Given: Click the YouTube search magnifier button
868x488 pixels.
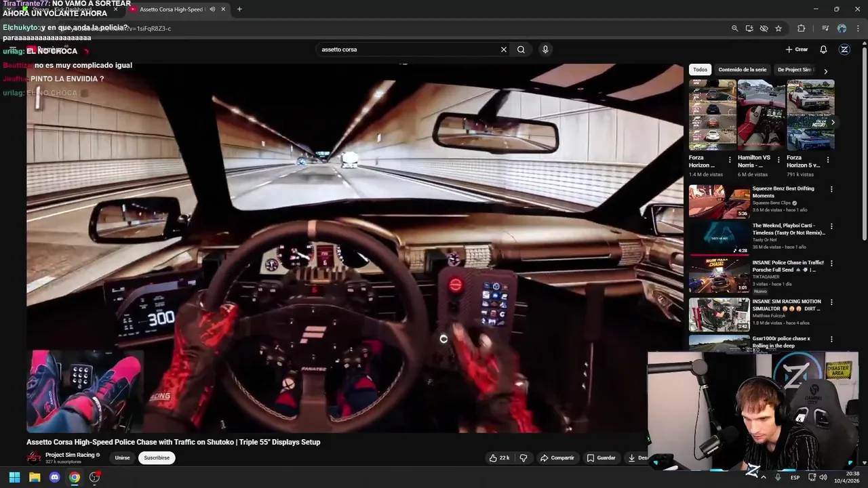Looking at the screenshot, I should tap(521, 49).
